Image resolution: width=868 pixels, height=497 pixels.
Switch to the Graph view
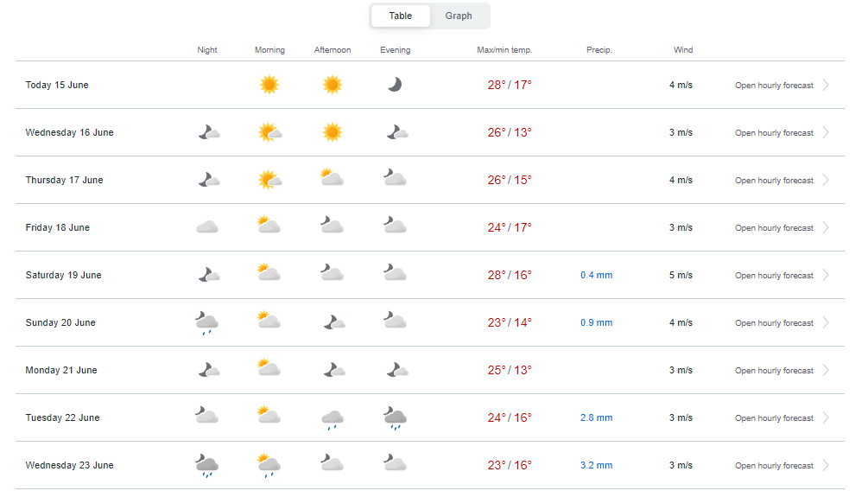(x=459, y=16)
